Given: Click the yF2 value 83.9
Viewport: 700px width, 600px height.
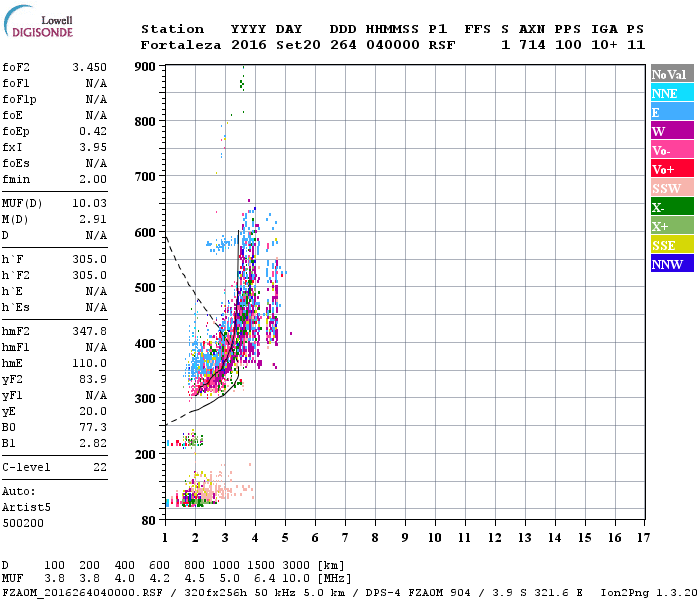Looking at the screenshot, I should pos(93,379).
